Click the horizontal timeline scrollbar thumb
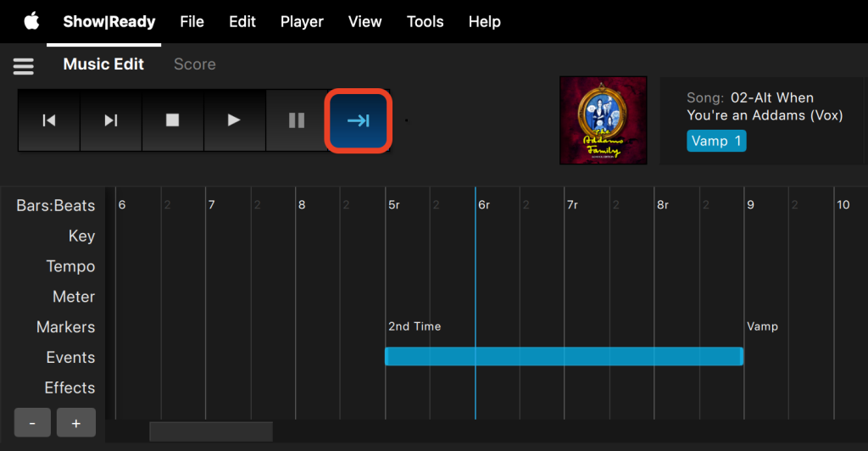 [210, 432]
